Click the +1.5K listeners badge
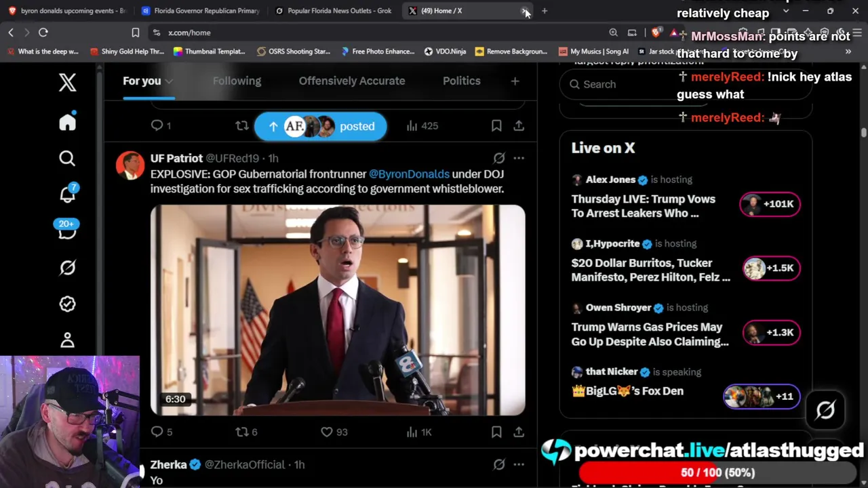The width and height of the screenshot is (868, 488). pyautogui.click(x=771, y=268)
